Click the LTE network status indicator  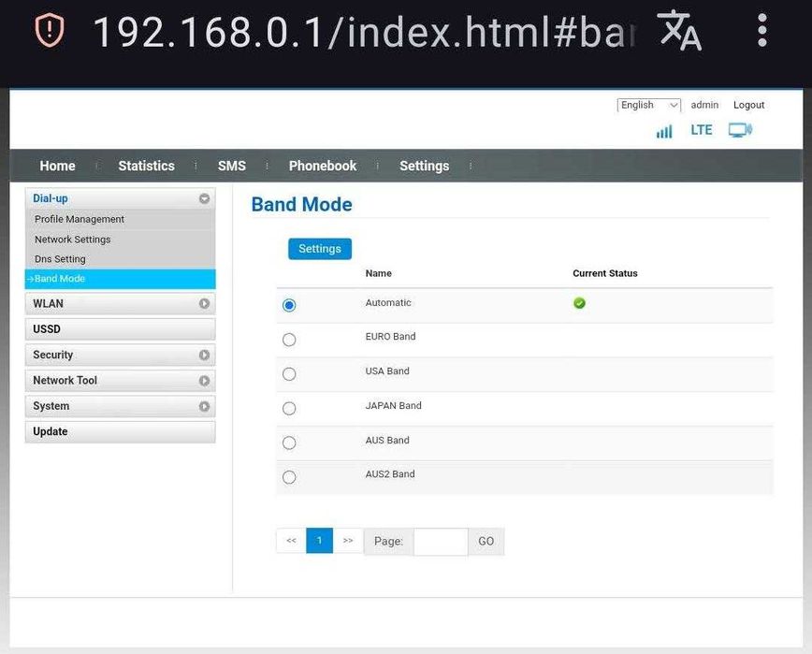click(x=702, y=130)
